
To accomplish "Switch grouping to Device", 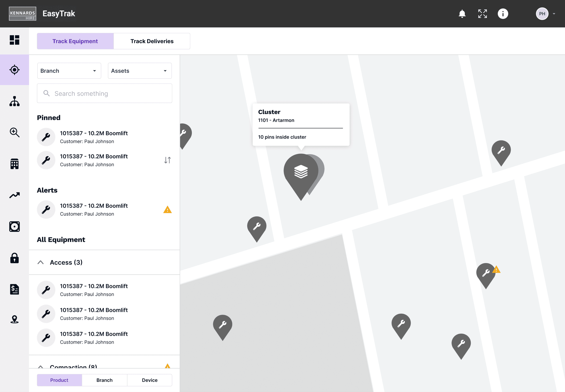I will click(149, 380).
